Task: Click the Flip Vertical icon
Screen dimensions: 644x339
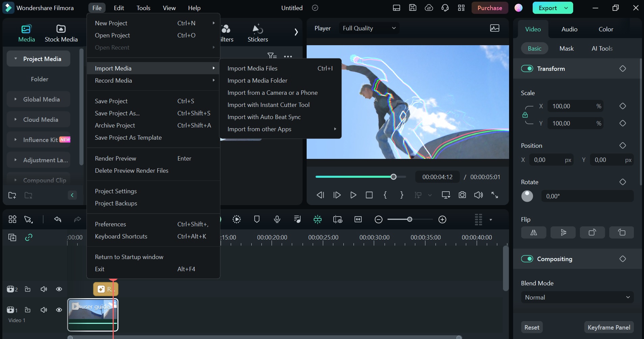Action: (563, 232)
